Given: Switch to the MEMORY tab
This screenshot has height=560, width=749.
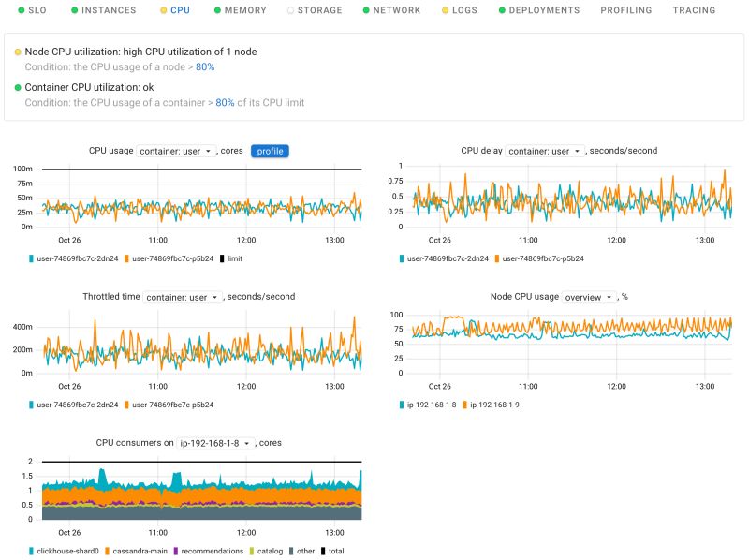Looking at the screenshot, I should coord(240,10).
